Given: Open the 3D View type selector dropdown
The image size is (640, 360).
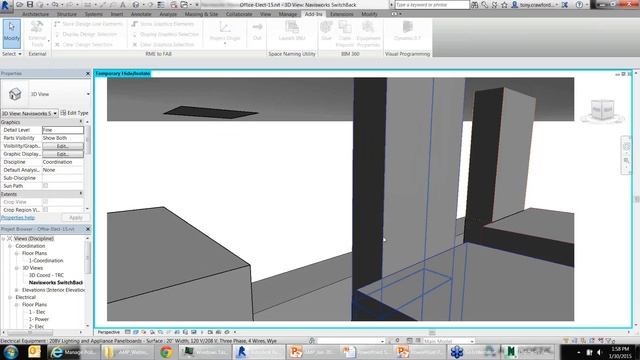Looking at the screenshot, I should click(x=88, y=94).
